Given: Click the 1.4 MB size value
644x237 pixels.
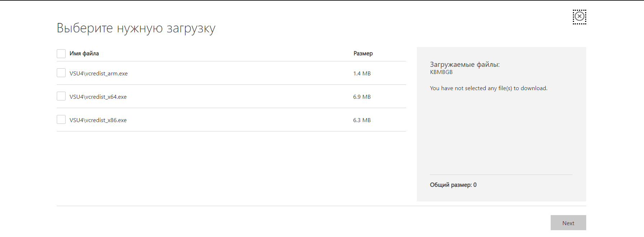Looking at the screenshot, I should tap(362, 74).
